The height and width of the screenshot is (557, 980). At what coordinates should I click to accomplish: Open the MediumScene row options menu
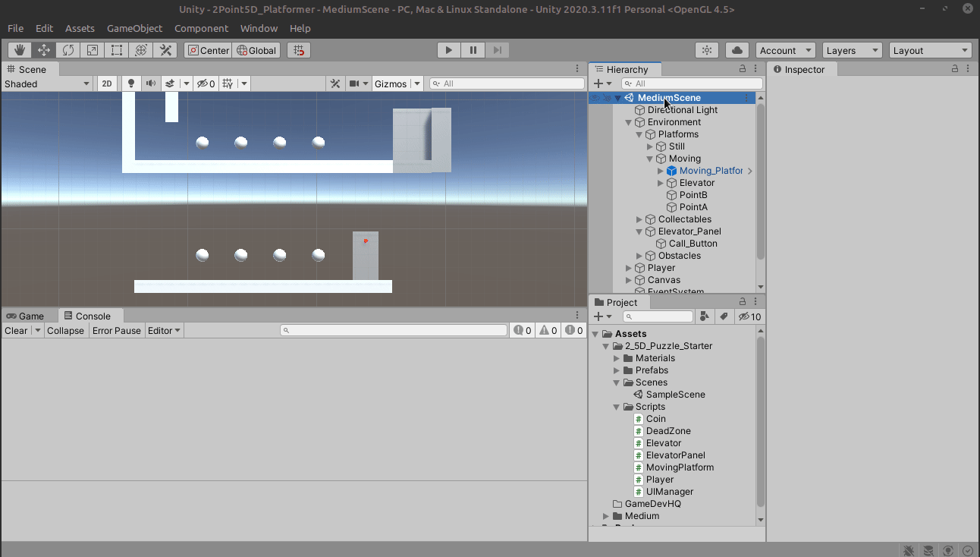(746, 98)
